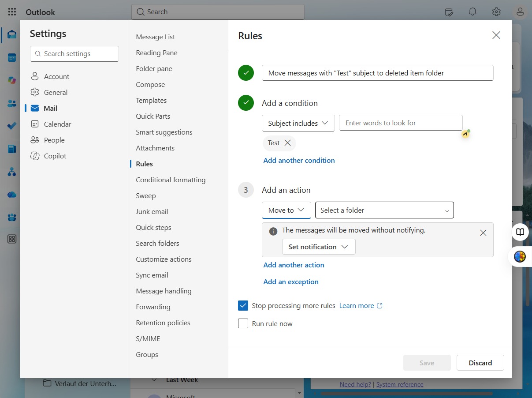
Task: Remove the "Test" keyword chip
Action: point(287,143)
